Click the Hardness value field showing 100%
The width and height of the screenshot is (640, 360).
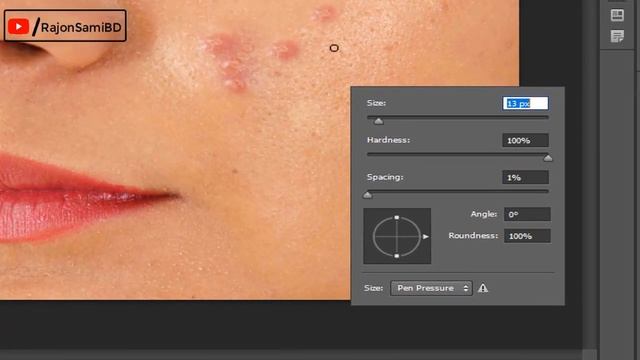click(x=525, y=140)
